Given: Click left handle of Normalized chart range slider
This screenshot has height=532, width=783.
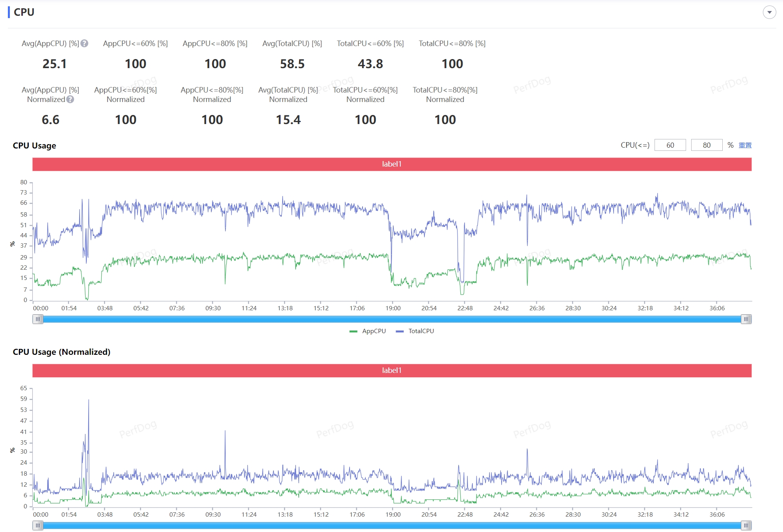Looking at the screenshot, I should pos(38,525).
